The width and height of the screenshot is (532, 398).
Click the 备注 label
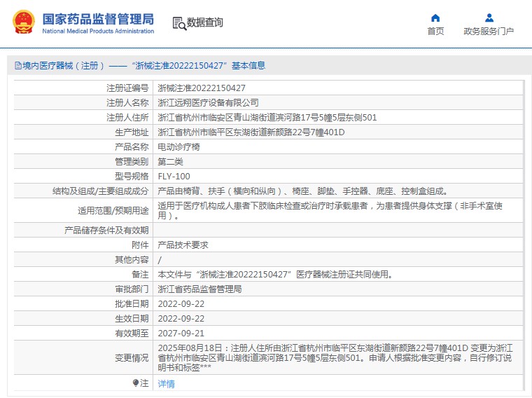click(x=140, y=275)
